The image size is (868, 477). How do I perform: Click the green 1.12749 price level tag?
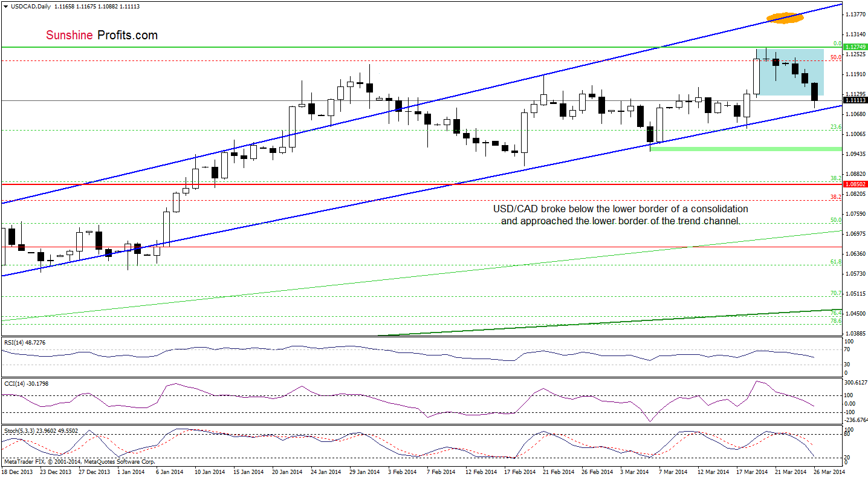coord(855,47)
